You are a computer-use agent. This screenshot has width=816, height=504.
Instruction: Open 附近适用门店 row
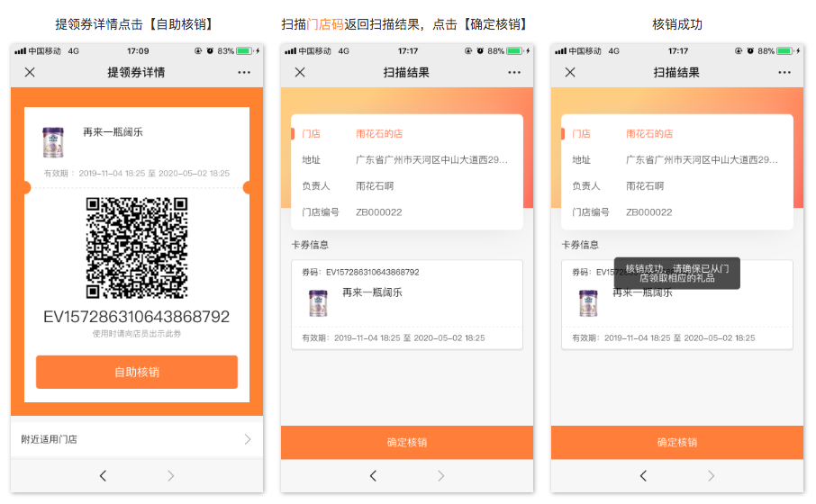(137, 439)
